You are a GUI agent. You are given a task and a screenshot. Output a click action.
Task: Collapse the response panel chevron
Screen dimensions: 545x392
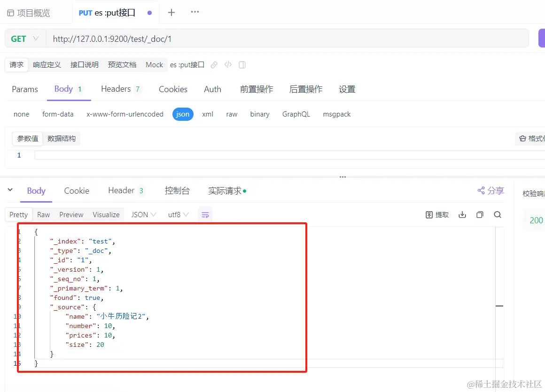coord(10,190)
